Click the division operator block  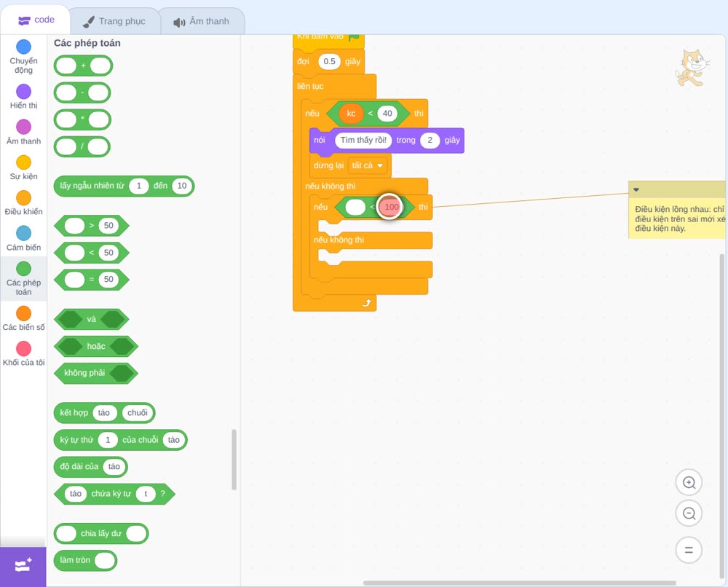[x=82, y=147]
